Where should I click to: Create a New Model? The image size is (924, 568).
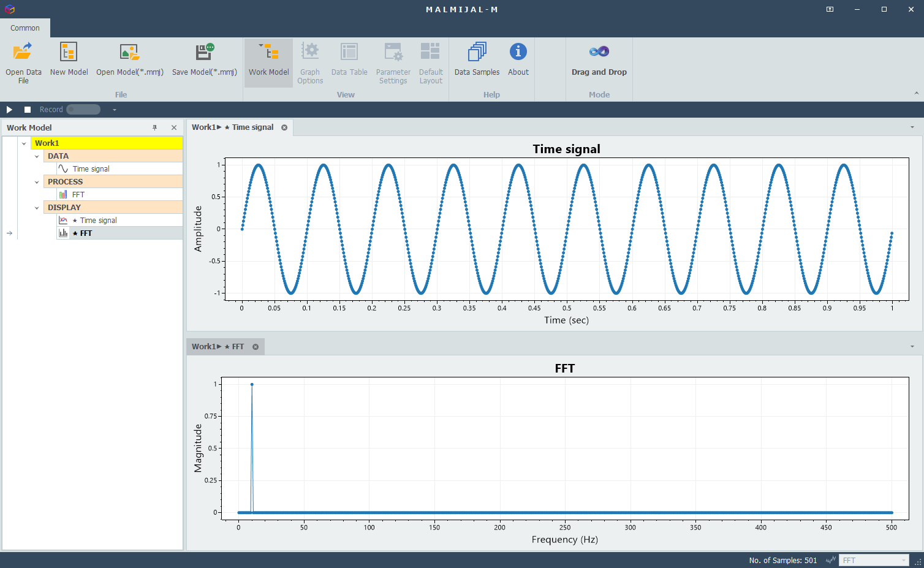pos(69,62)
